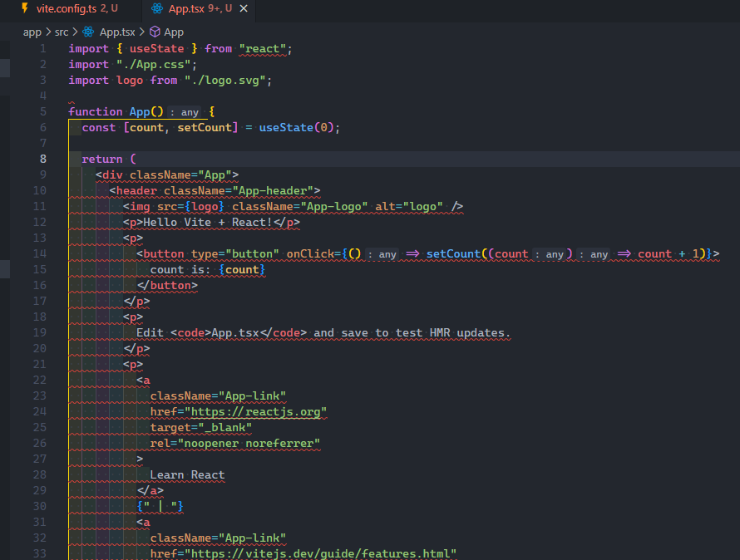
Task: Click the 'function' keyword on line 5
Action: pyautogui.click(x=96, y=112)
